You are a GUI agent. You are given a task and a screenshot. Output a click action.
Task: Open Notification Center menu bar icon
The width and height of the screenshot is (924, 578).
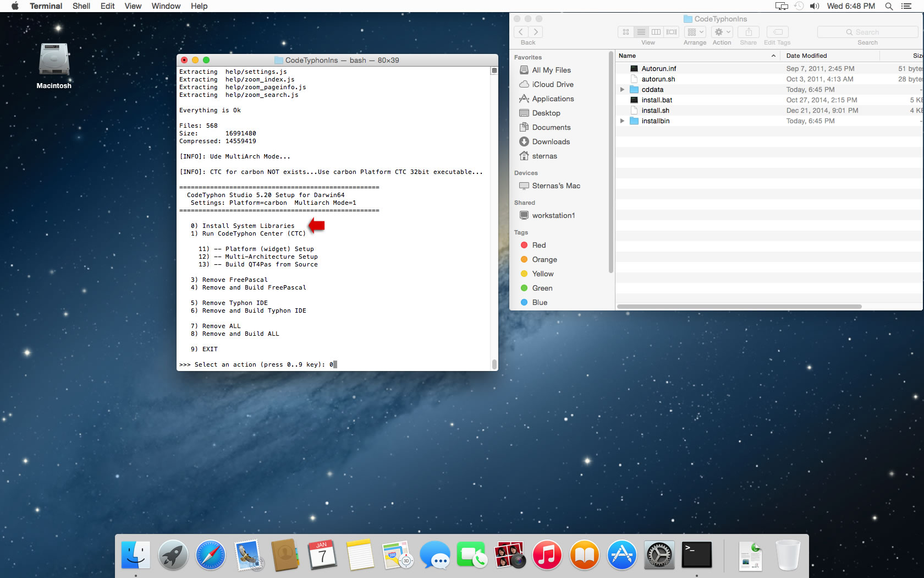tap(906, 6)
